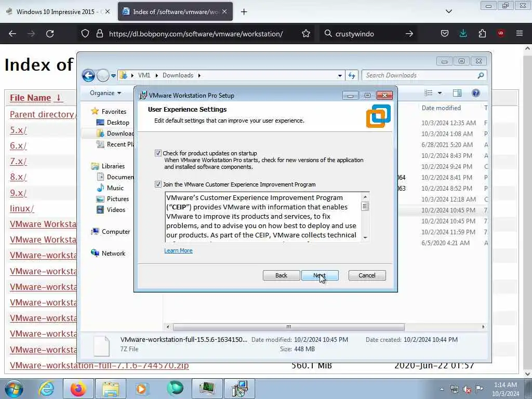
Task: Open a new browser tab
Action: click(x=244, y=12)
